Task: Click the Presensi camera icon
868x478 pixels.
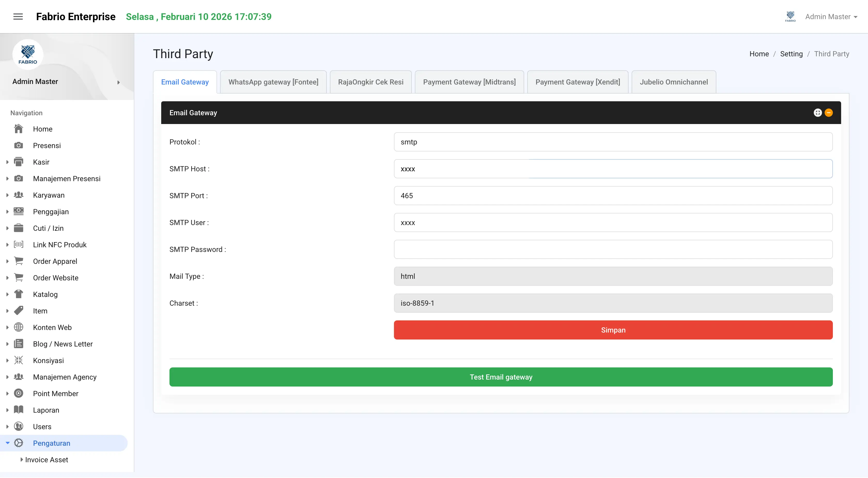Action: pos(19,145)
